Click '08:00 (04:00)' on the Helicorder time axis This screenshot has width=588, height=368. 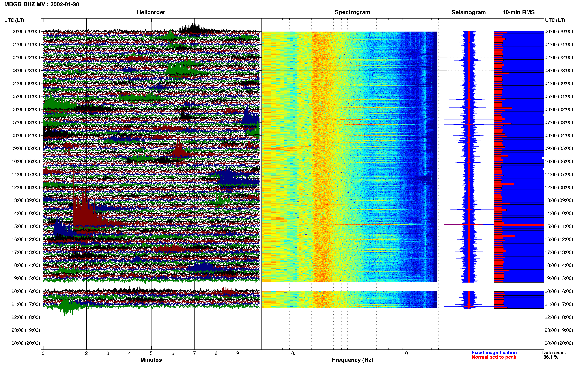[x=26, y=136]
